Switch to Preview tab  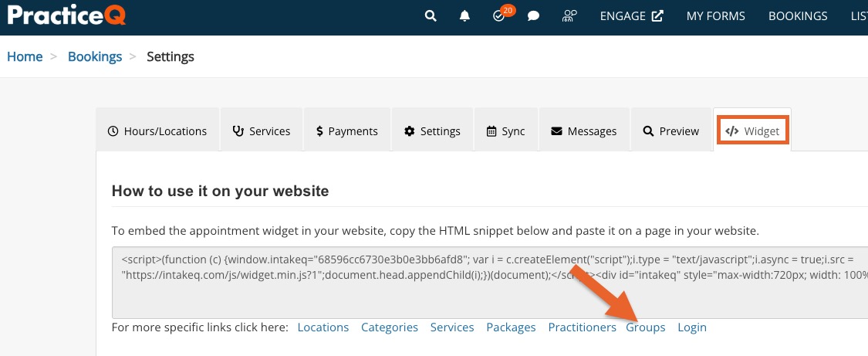671,131
